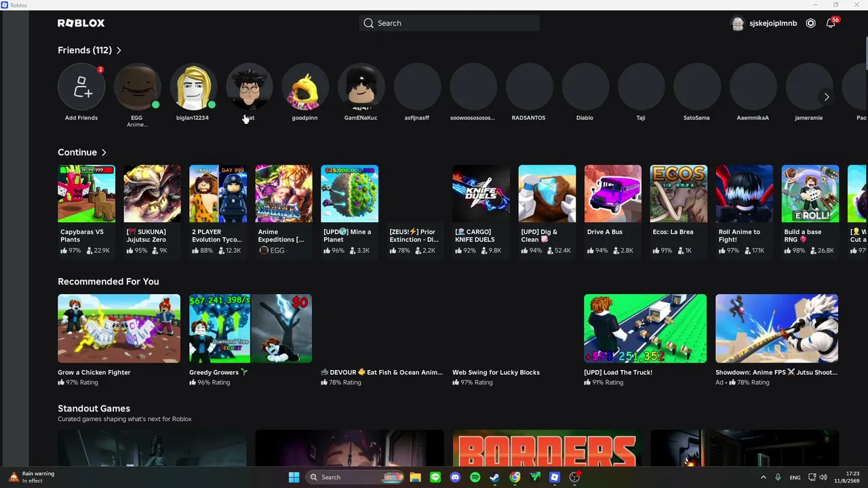Open goodpinn's friend avatar
The image size is (868, 488).
[x=305, y=87]
